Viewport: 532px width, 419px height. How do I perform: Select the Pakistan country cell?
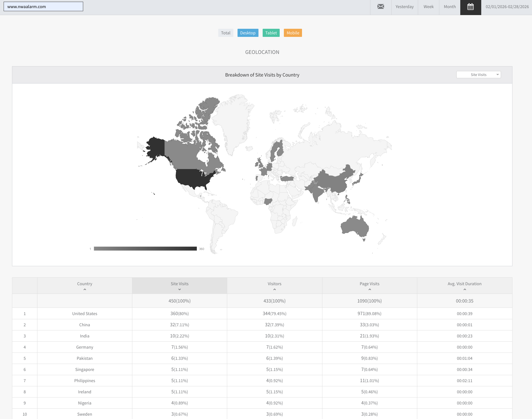coord(85,358)
